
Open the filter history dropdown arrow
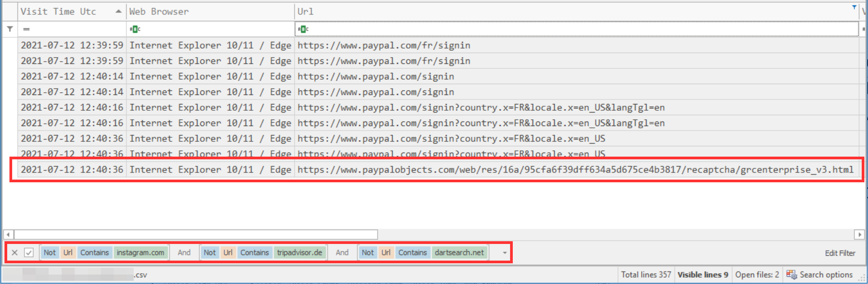point(505,253)
